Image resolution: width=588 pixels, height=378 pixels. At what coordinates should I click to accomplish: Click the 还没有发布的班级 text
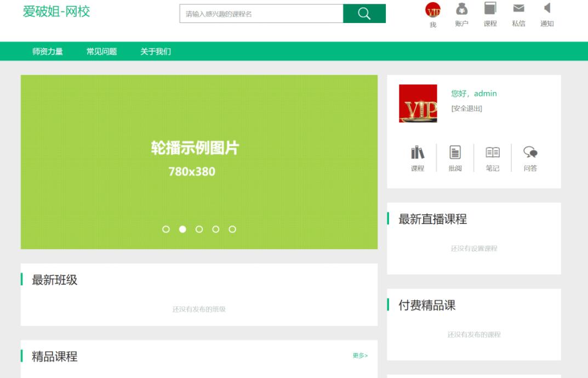pyautogui.click(x=199, y=309)
